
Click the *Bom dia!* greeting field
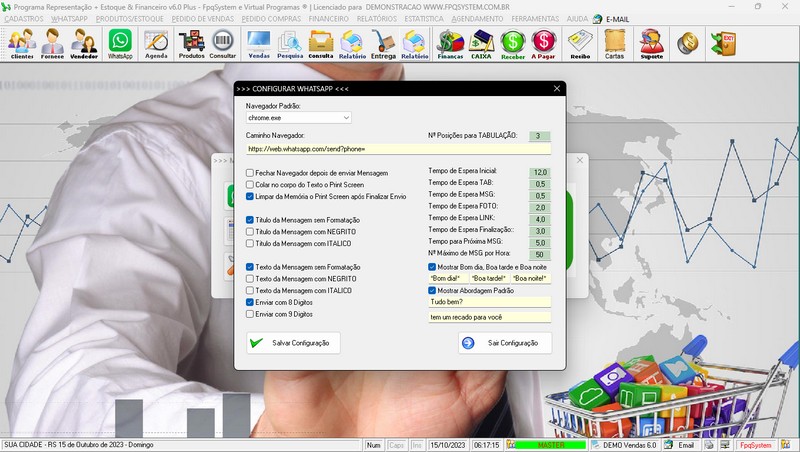(x=448, y=279)
